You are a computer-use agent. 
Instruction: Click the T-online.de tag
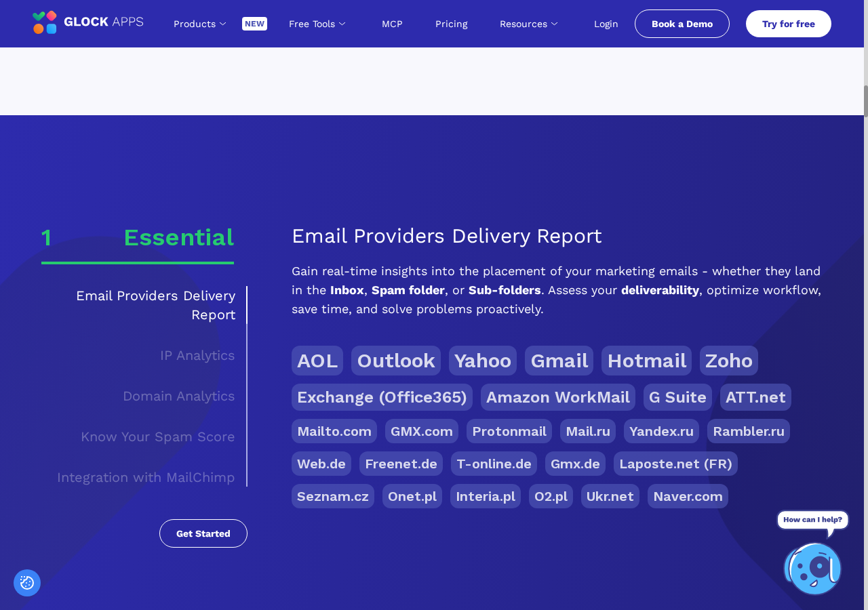494,464
